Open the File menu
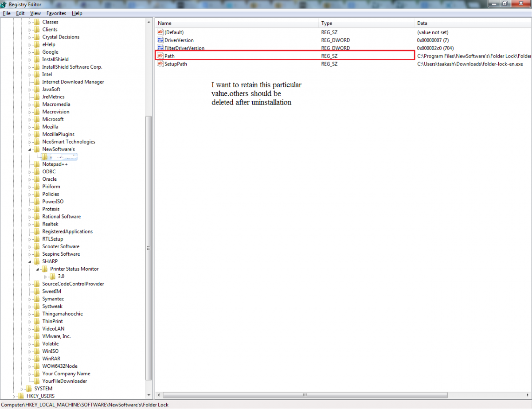532x409 pixels. [x=6, y=13]
